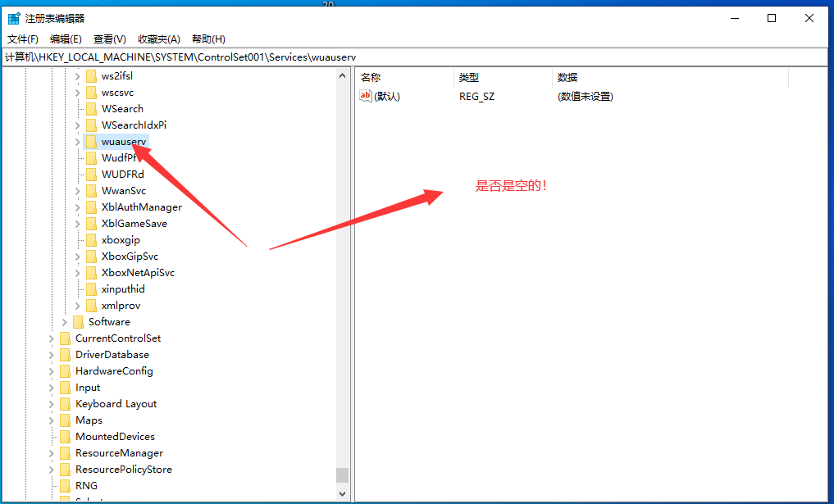Expand the XblAuthManager key
834x504 pixels.
[x=78, y=207]
